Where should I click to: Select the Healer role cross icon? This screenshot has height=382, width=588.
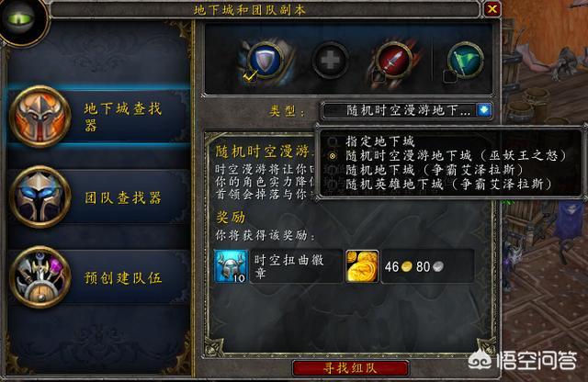click(x=330, y=61)
